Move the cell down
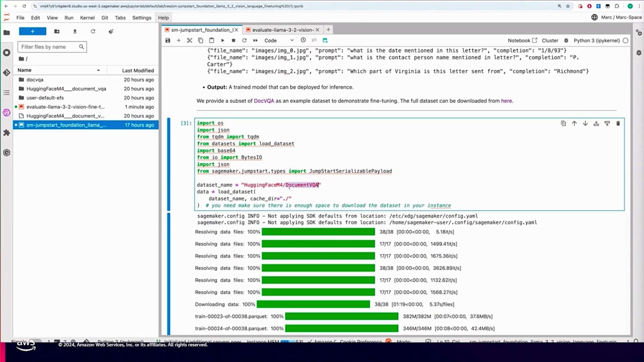The image size is (644, 362). (x=585, y=123)
